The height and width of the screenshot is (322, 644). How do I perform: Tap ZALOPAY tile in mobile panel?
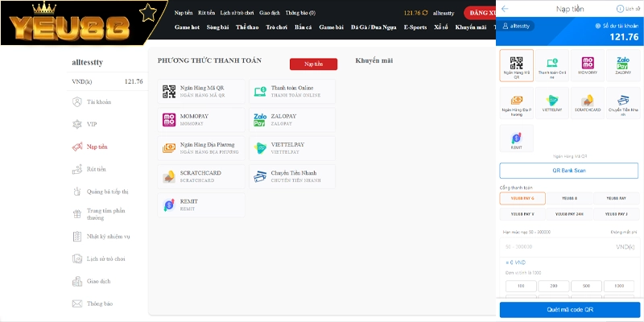(x=623, y=66)
